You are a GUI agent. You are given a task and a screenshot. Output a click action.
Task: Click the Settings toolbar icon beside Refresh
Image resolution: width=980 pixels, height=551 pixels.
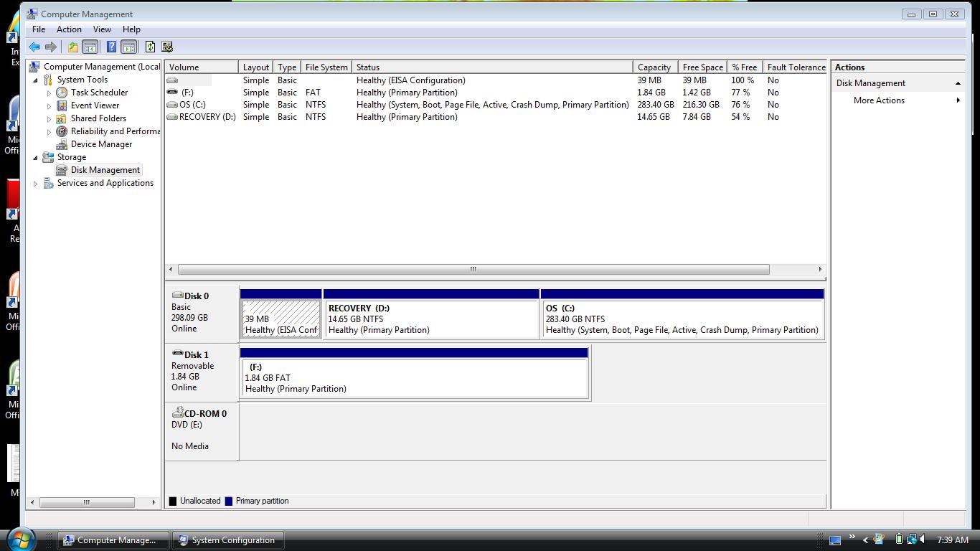(x=167, y=47)
